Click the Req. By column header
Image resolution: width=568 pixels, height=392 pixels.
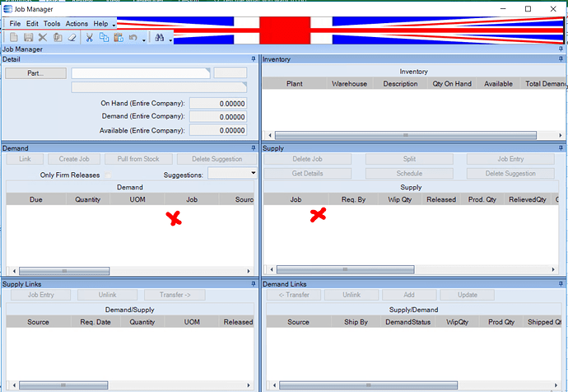353,199
